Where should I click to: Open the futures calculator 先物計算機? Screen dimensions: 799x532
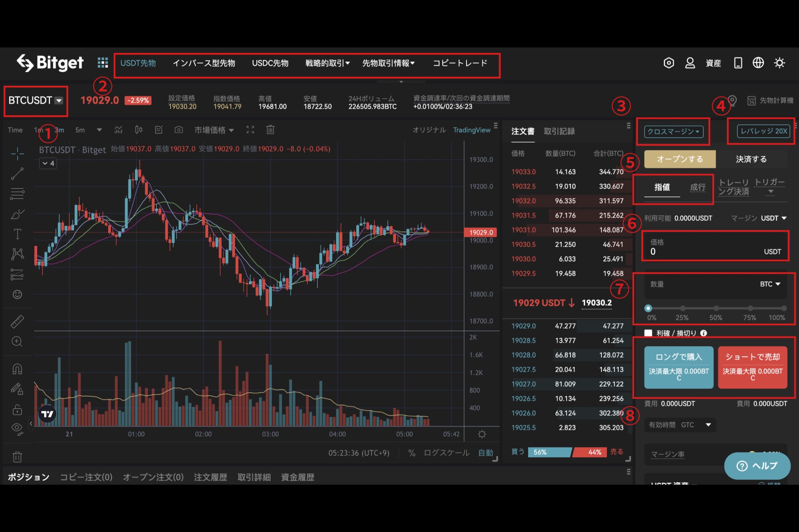[771, 100]
